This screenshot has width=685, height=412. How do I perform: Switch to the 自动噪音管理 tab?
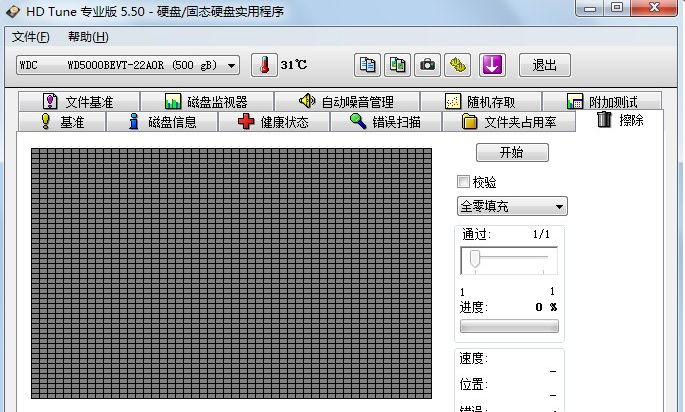[x=347, y=101]
